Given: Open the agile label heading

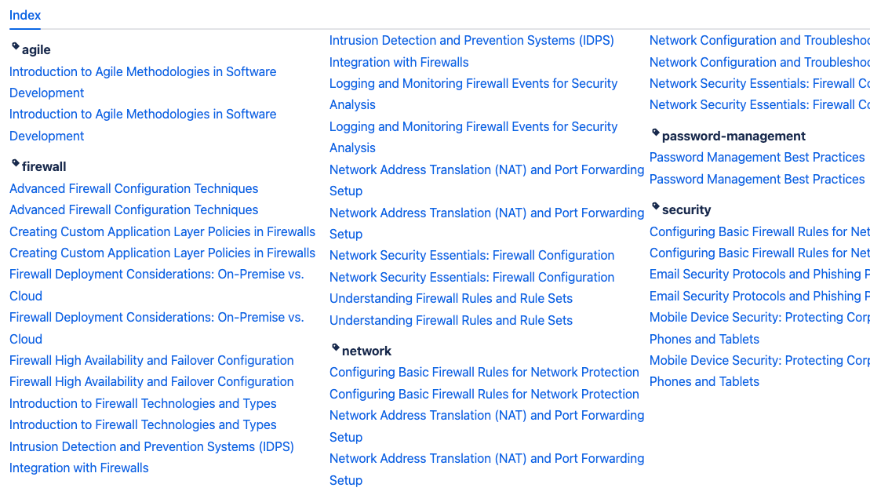Looking at the screenshot, I should (x=36, y=50).
